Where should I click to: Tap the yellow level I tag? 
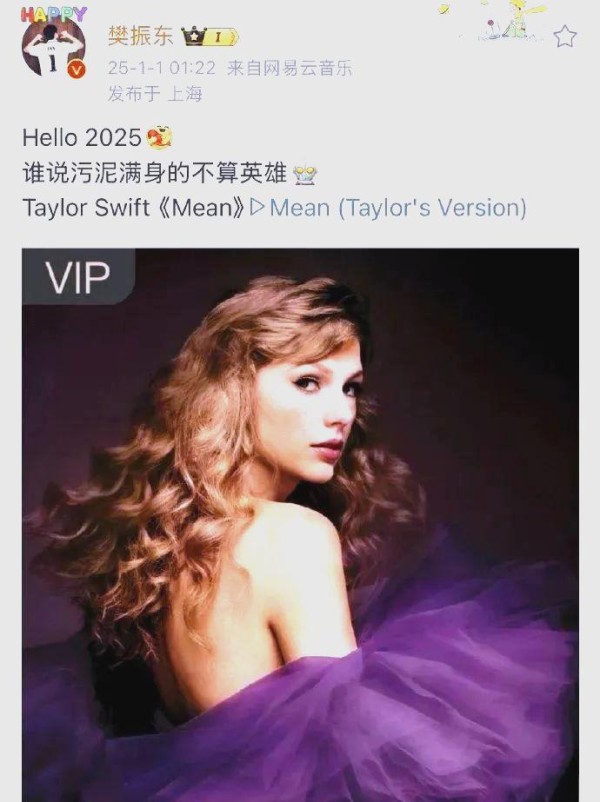[222, 37]
